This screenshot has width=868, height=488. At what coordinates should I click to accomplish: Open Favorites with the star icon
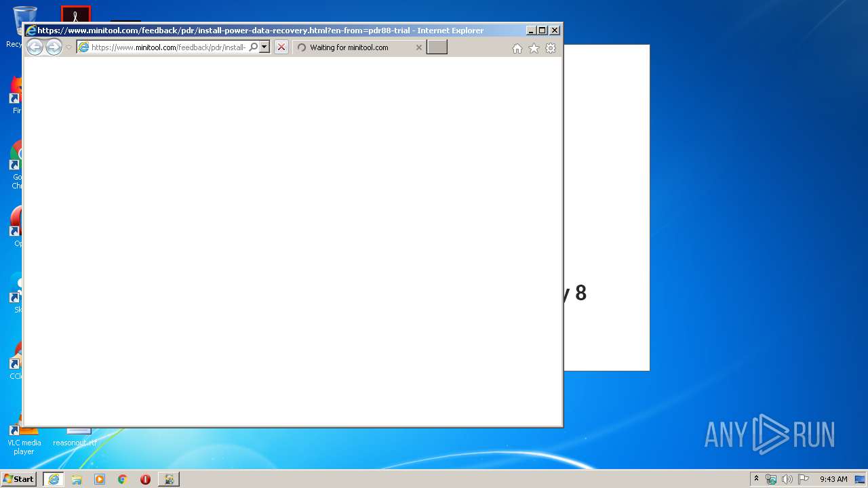pyautogui.click(x=534, y=48)
